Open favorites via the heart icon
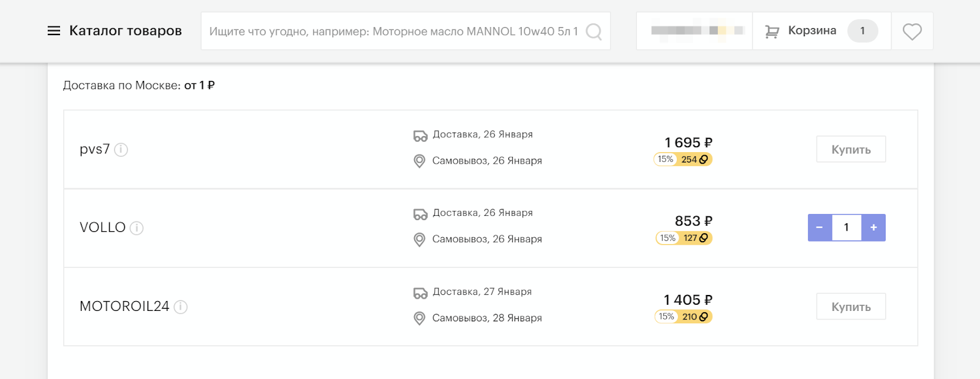 tap(912, 31)
